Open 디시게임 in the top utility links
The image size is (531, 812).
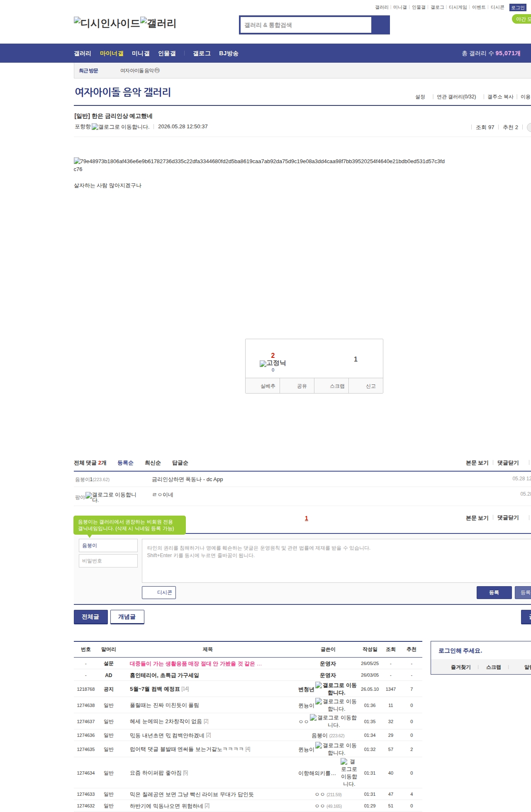pyautogui.click(x=458, y=7)
